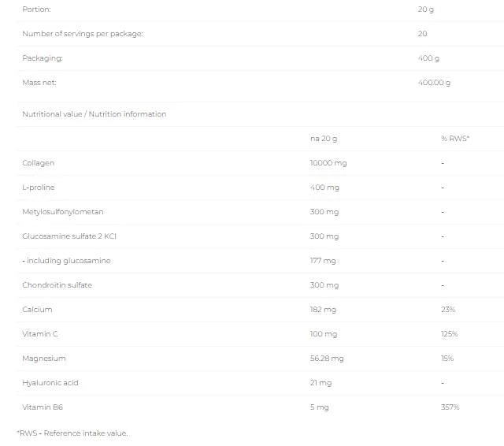Image resolution: width=504 pixels, height=446 pixels.
Task: Click the Collagen row label
Action: [39, 163]
